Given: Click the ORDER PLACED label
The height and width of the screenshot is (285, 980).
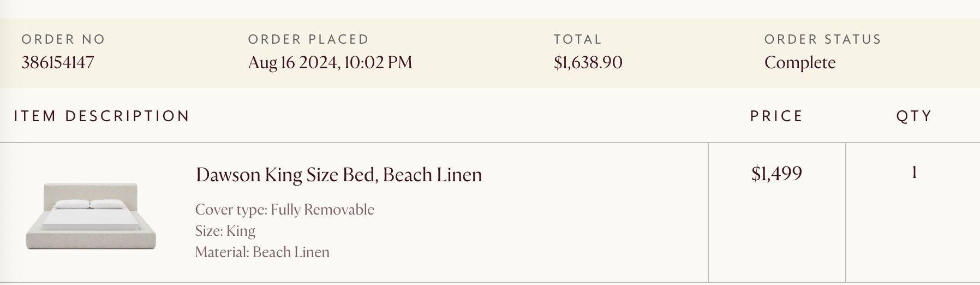Looking at the screenshot, I should pyautogui.click(x=308, y=39).
